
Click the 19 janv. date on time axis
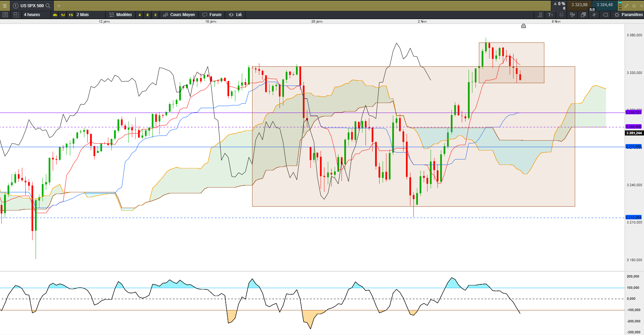point(211,22)
